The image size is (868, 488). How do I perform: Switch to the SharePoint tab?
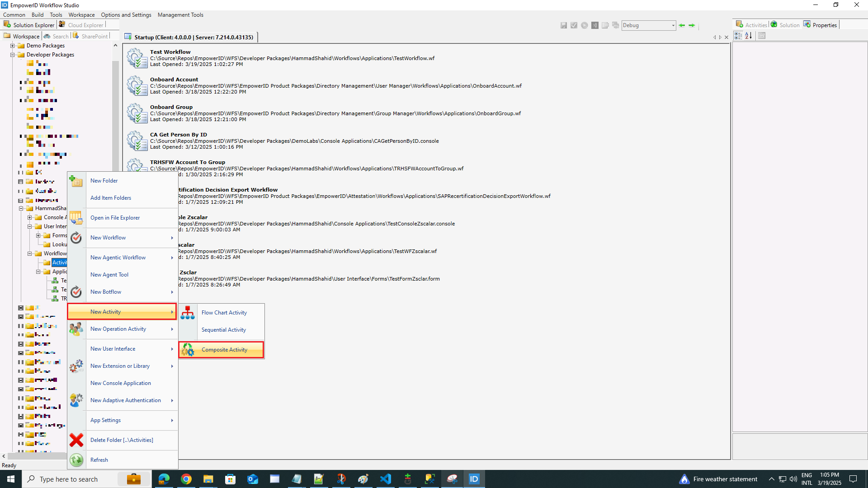click(x=90, y=36)
